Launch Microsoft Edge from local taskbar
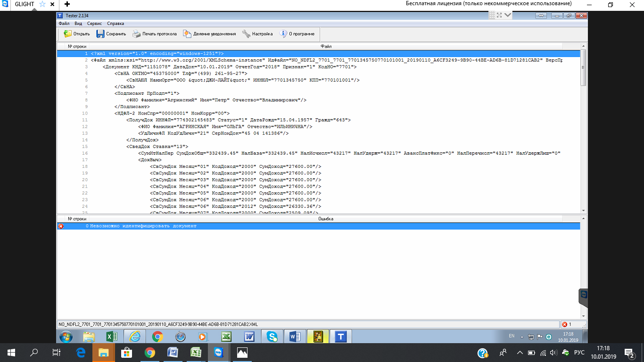 pyautogui.click(x=80, y=352)
